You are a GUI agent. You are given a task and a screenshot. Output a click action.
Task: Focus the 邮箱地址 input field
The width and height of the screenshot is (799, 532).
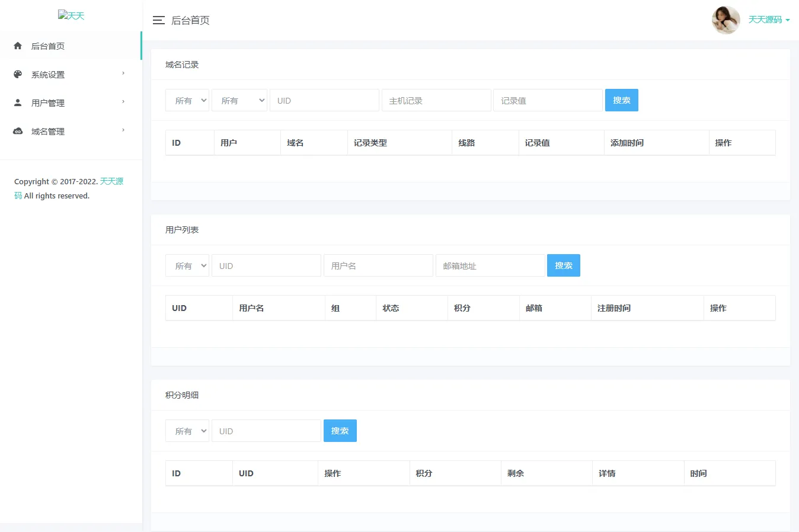pyautogui.click(x=490, y=265)
